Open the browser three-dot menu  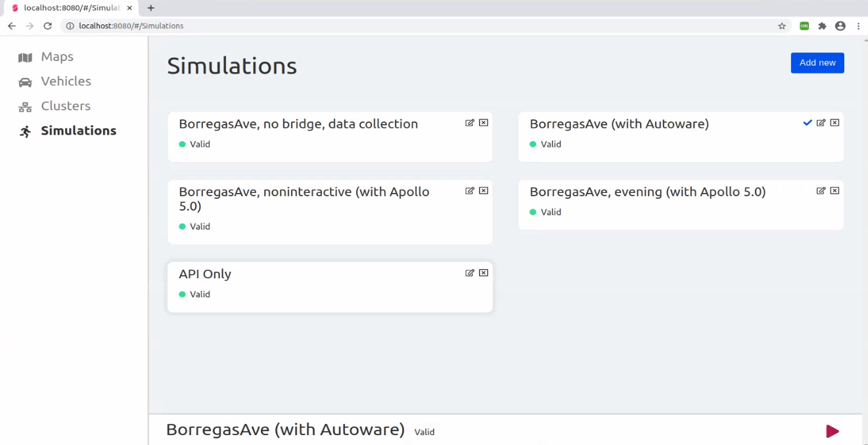click(858, 26)
